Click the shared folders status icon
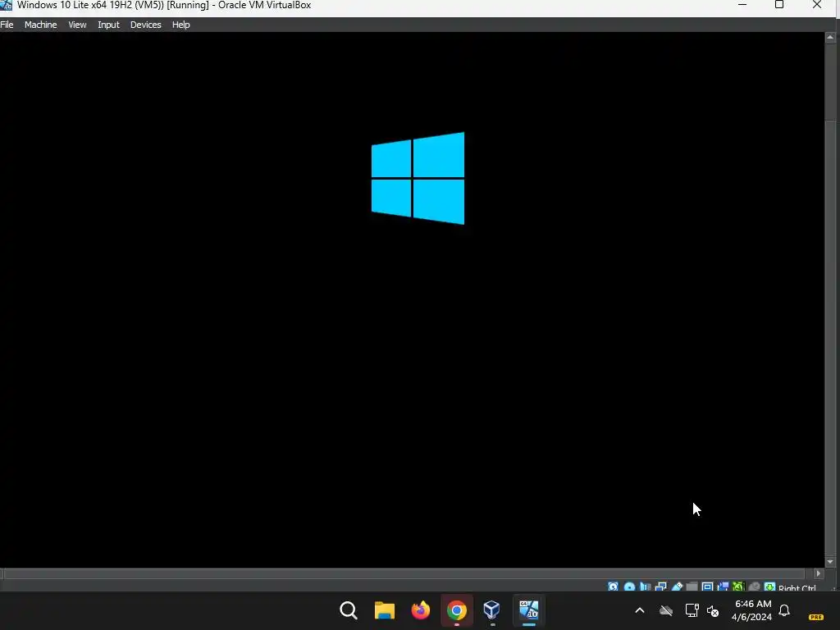This screenshot has width=840, height=630. point(692,587)
